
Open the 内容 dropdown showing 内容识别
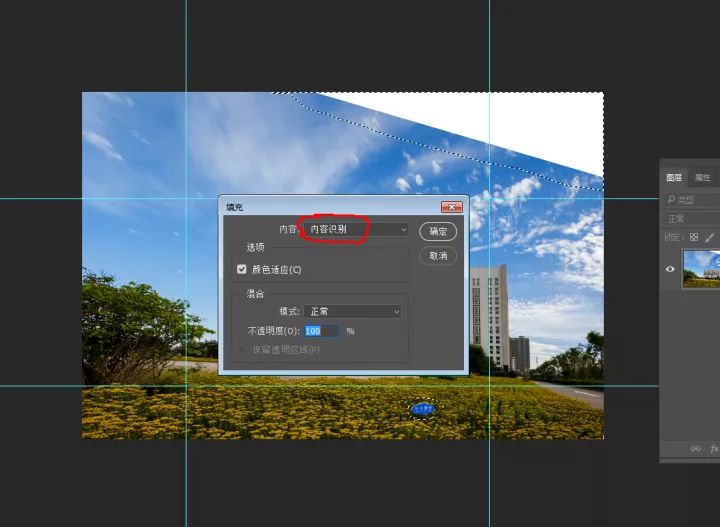click(355, 229)
